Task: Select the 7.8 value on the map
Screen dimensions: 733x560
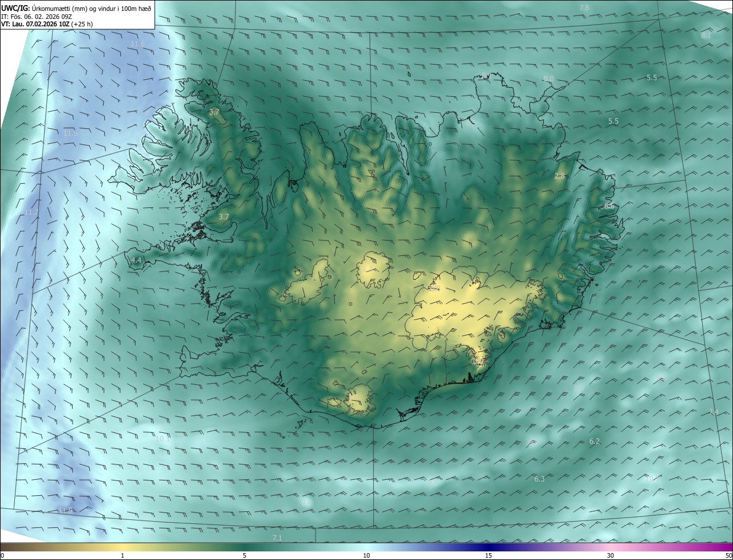Action: pos(584,7)
